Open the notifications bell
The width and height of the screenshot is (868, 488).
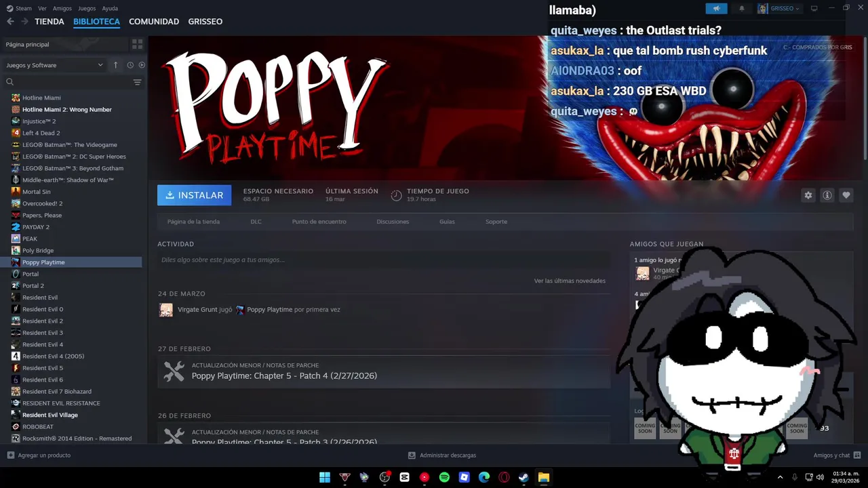pyautogui.click(x=741, y=8)
